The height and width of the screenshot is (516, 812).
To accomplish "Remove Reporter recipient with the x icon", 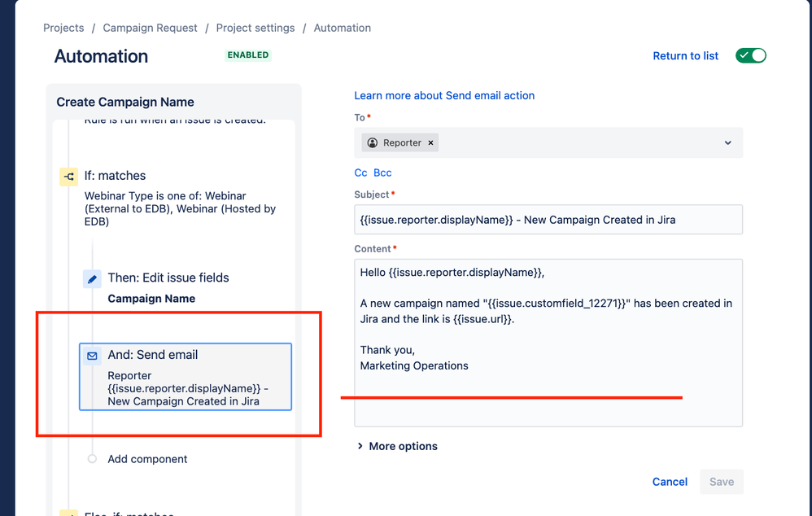I will [x=430, y=143].
